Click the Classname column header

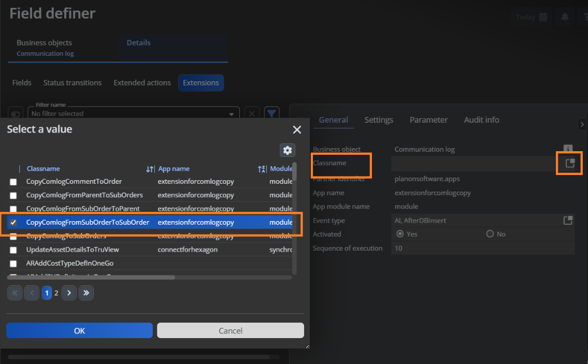coord(43,169)
